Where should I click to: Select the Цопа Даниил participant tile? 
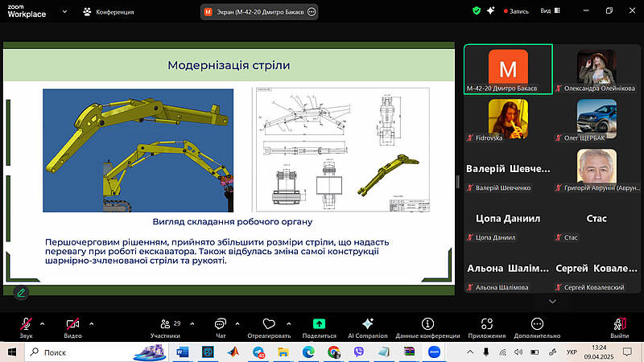508,219
